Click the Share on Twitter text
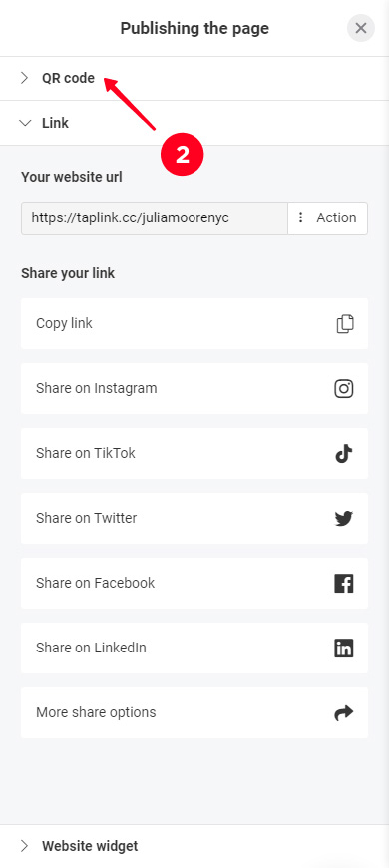This screenshot has width=389, height=868. pyautogui.click(x=87, y=518)
